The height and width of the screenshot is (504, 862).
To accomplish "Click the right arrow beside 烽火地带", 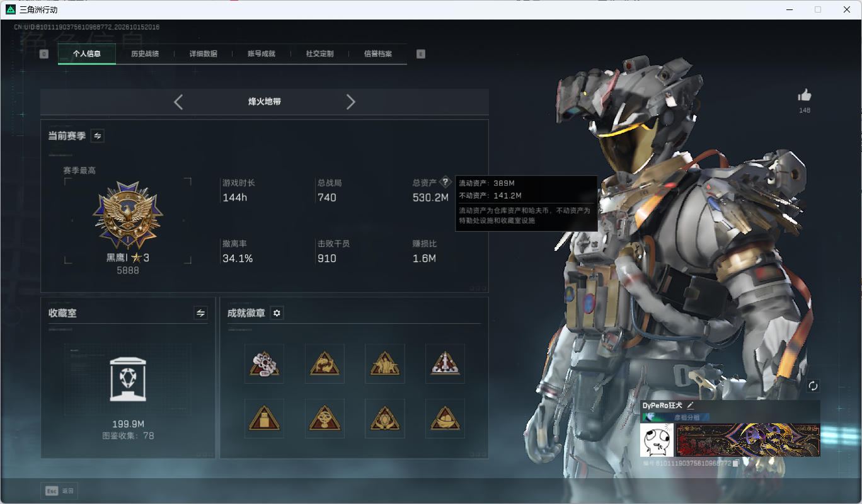I will (x=351, y=102).
